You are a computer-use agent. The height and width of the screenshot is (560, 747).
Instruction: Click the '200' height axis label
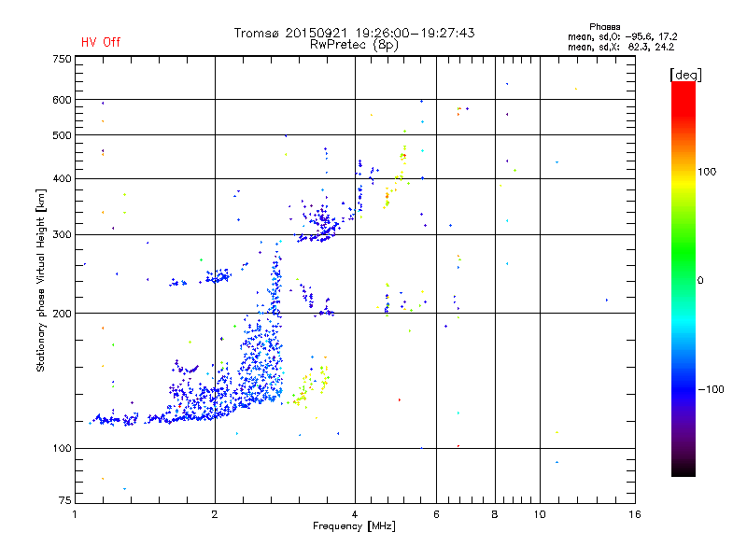[62, 314]
